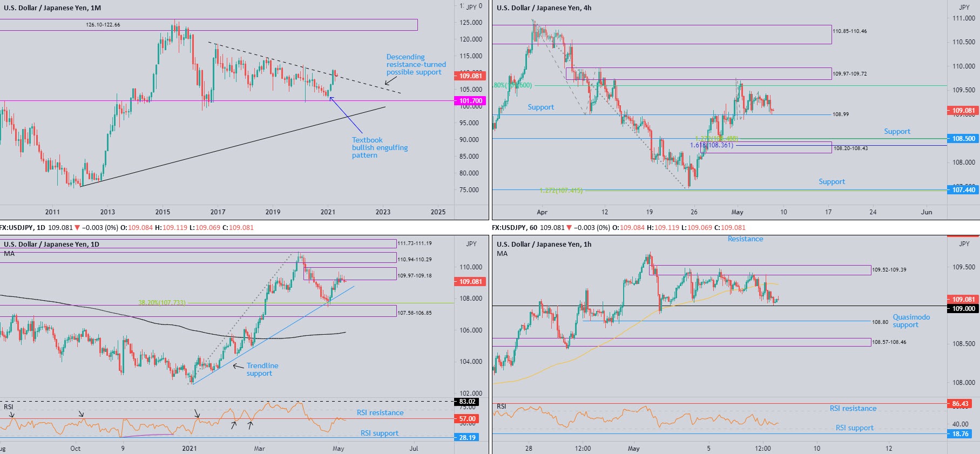Select the RSI indicator label on 1D chart
980x454 pixels.
click(x=9, y=406)
